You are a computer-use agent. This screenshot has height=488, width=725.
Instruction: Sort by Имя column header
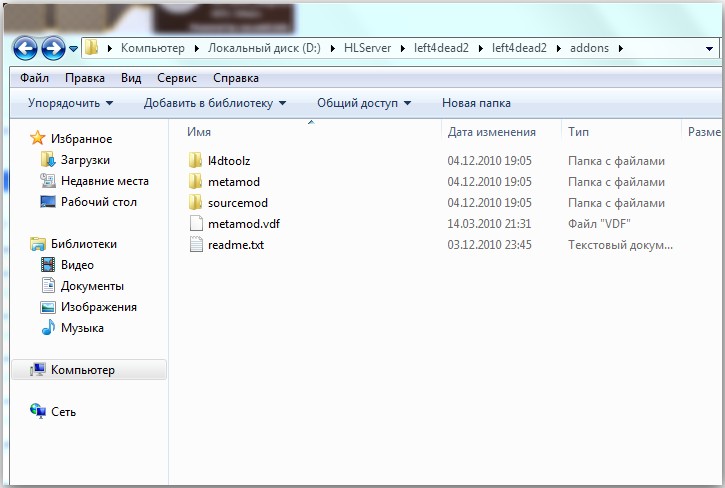pos(199,132)
